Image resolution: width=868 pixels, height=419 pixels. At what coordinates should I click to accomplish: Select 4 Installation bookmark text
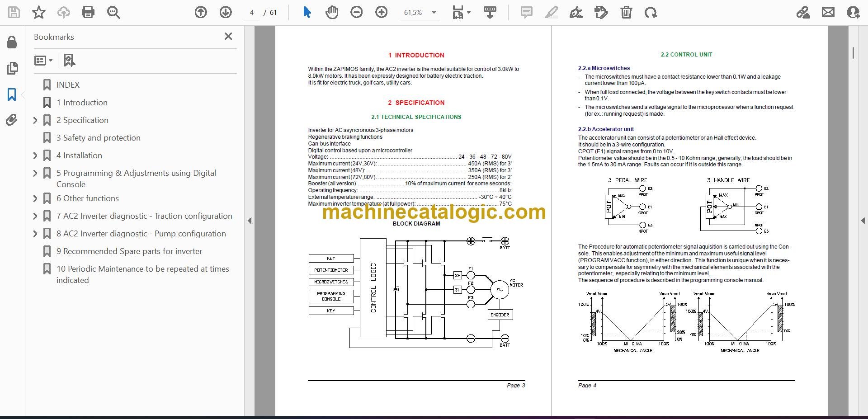[79, 155]
